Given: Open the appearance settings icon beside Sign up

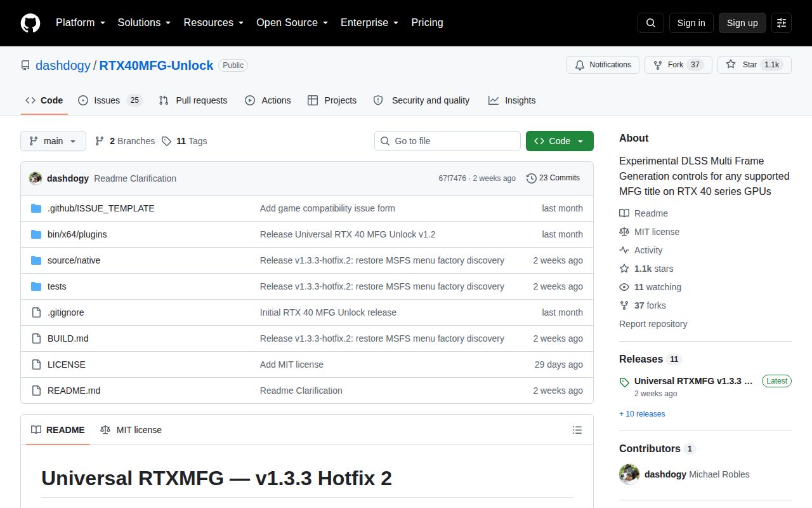Looking at the screenshot, I should click(782, 23).
